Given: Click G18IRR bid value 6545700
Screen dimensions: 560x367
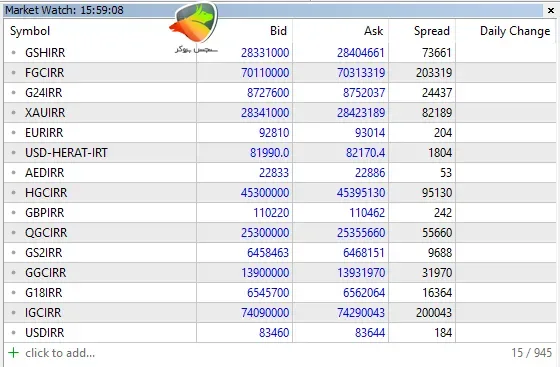Looking at the screenshot, I should click(x=268, y=293).
